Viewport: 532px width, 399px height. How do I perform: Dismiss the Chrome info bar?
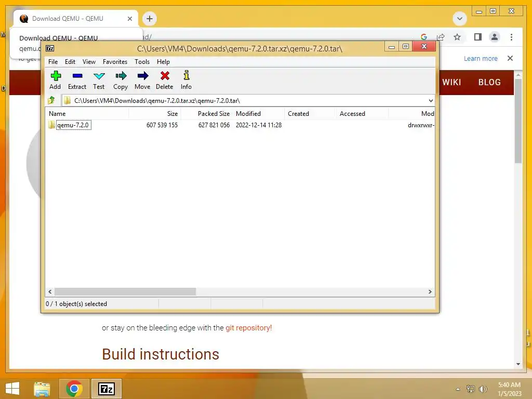pos(510,58)
